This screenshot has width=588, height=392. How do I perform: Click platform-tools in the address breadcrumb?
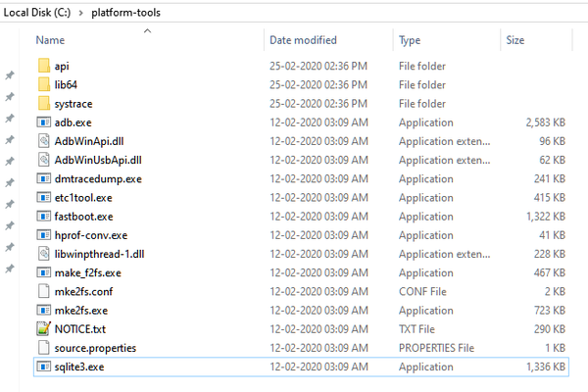(126, 13)
